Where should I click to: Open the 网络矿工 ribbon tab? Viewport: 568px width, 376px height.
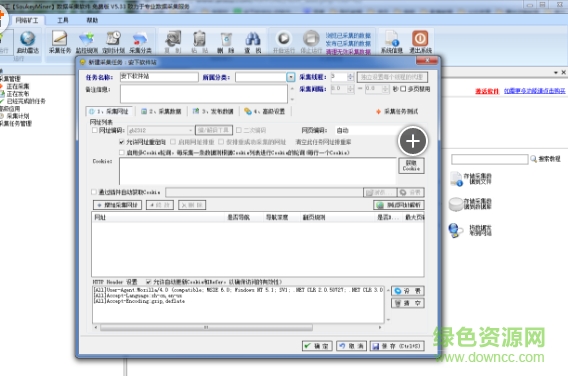27,20
